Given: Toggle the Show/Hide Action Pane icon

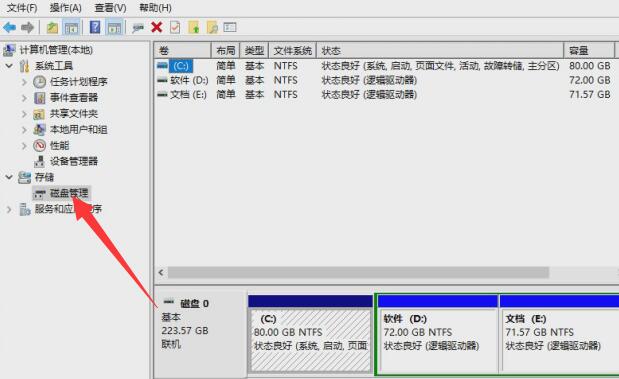Looking at the screenshot, I should coord(114,28).
